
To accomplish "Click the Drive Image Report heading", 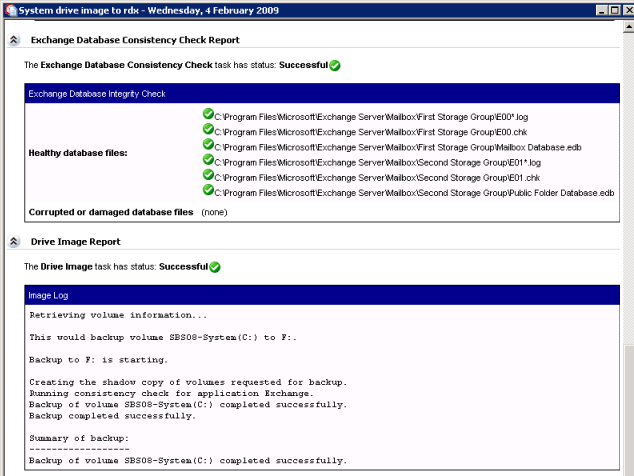I will click(76, 242).
